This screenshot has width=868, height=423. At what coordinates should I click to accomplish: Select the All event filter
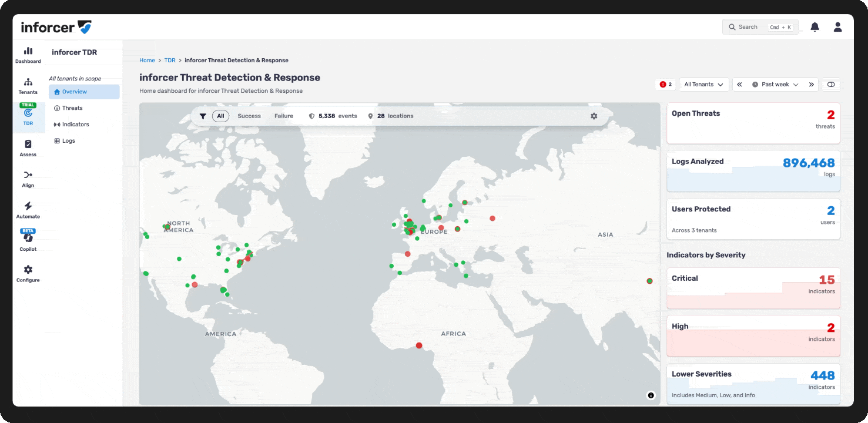(x=221, y=116)
